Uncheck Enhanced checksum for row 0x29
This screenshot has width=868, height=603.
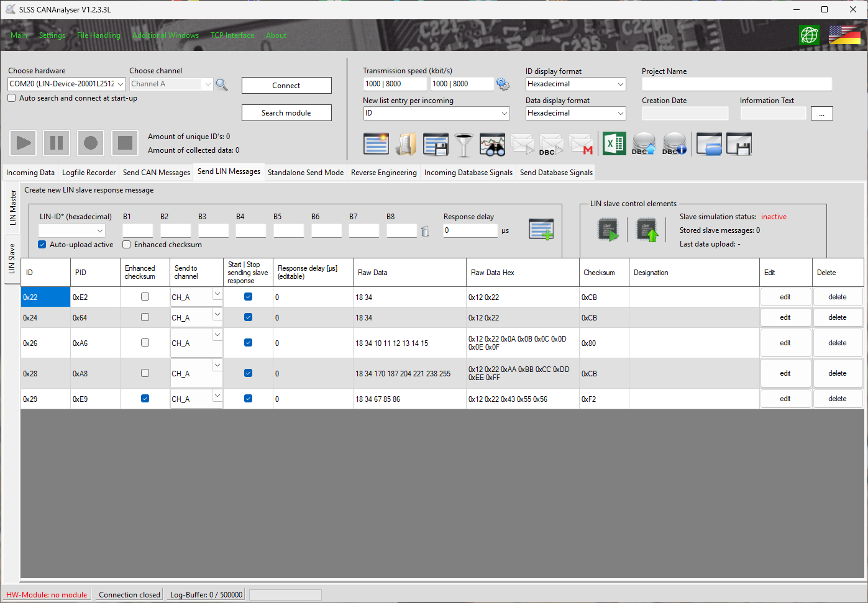(145, 399)
